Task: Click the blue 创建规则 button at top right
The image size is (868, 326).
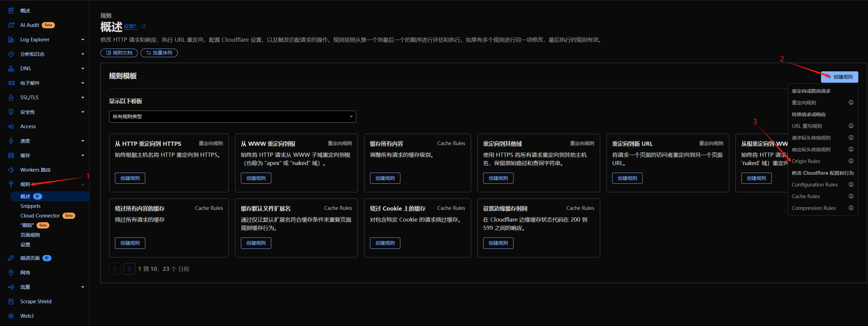Action: coord(839,77)
